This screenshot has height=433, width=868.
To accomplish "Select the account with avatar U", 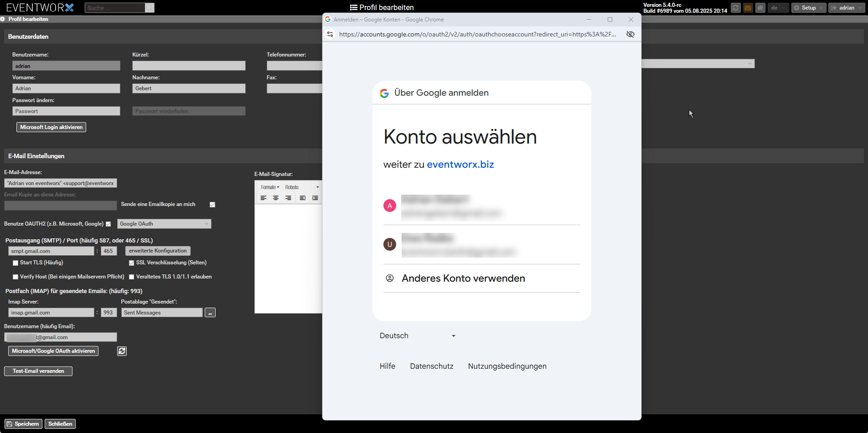I will tap(482, 245).
